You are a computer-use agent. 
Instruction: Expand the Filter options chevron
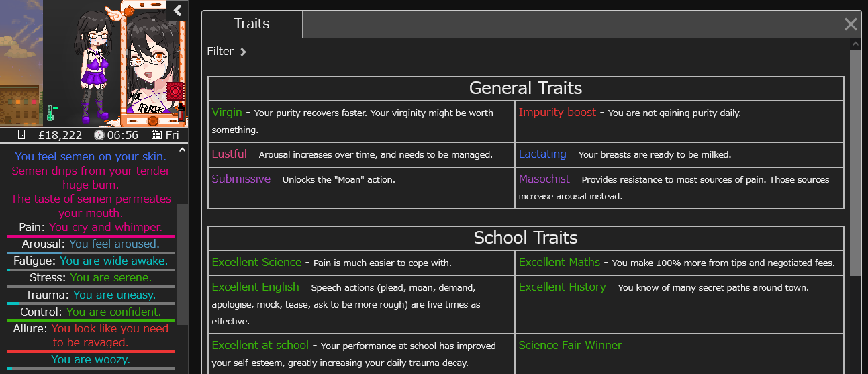(244, 52)
